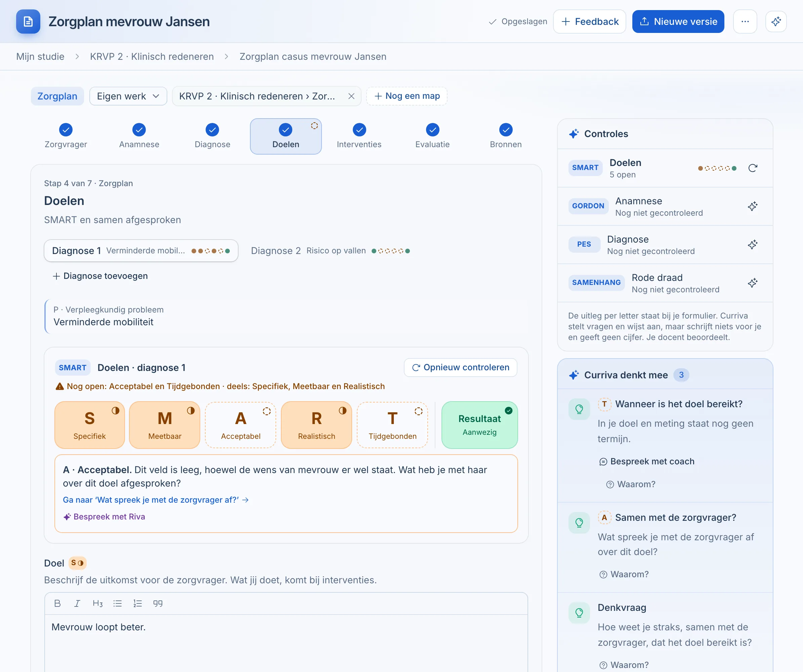Click the Feedback button

(589, 22)
